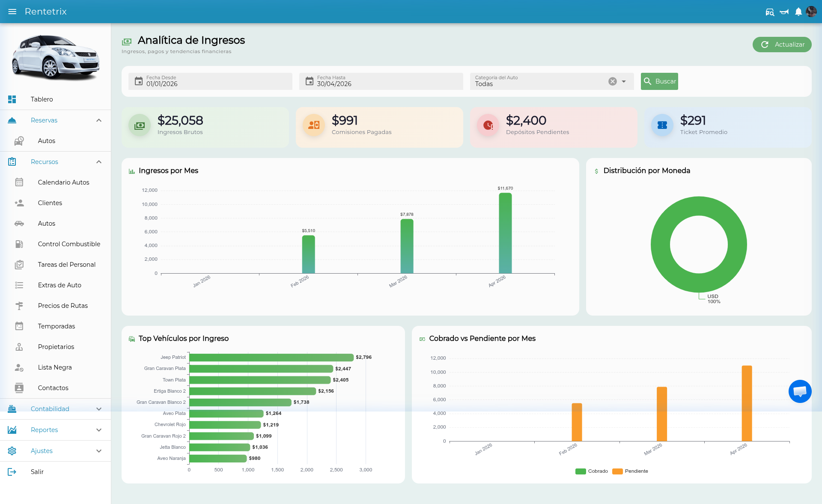Click the "$2,796" value label
This screenshot has height=504, width=822.
[363, 357]
